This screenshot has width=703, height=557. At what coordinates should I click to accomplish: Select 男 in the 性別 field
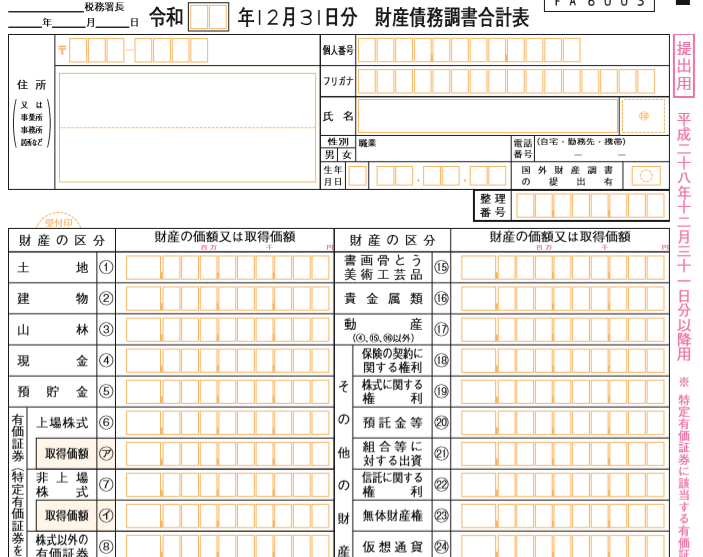(x=329, y=155)
